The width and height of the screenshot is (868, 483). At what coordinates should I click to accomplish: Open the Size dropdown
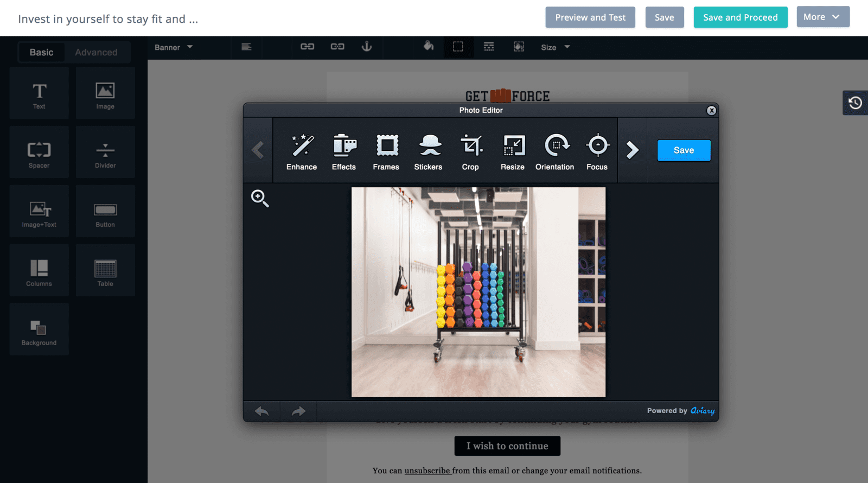[x=556, y=47]
